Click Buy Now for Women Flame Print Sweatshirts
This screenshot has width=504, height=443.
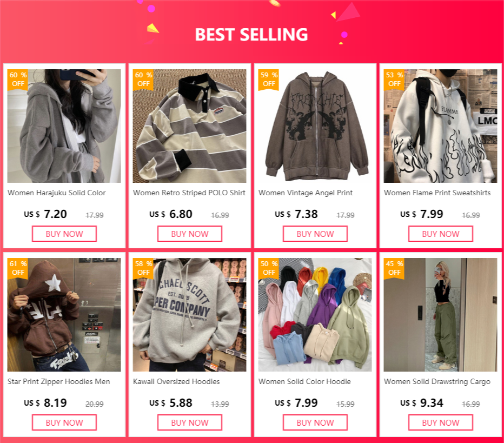441,234
